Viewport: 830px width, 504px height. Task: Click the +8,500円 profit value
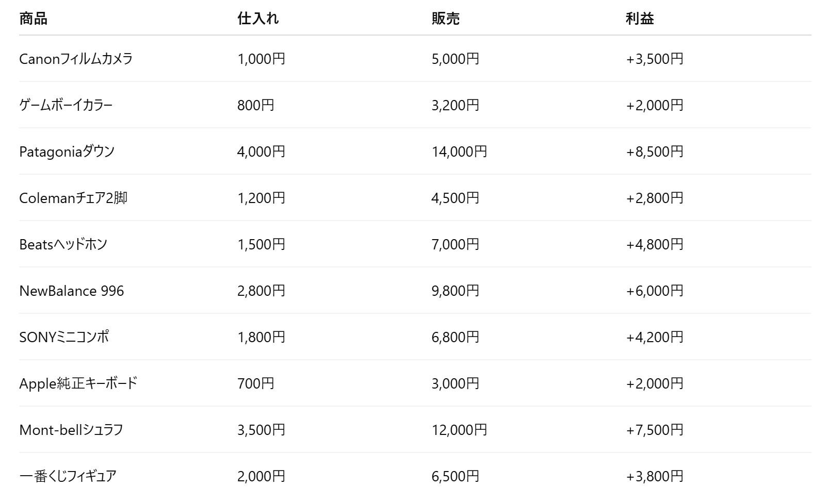pos(655,152)
